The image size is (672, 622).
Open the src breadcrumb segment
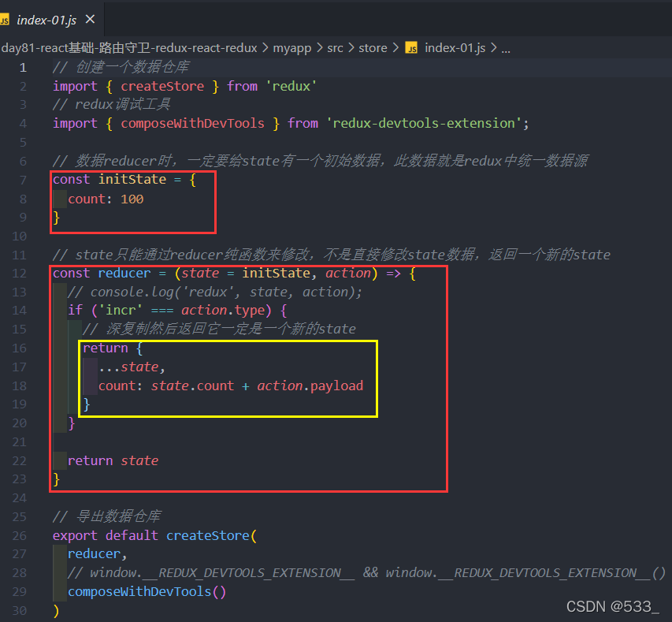(x=335, y=48)
